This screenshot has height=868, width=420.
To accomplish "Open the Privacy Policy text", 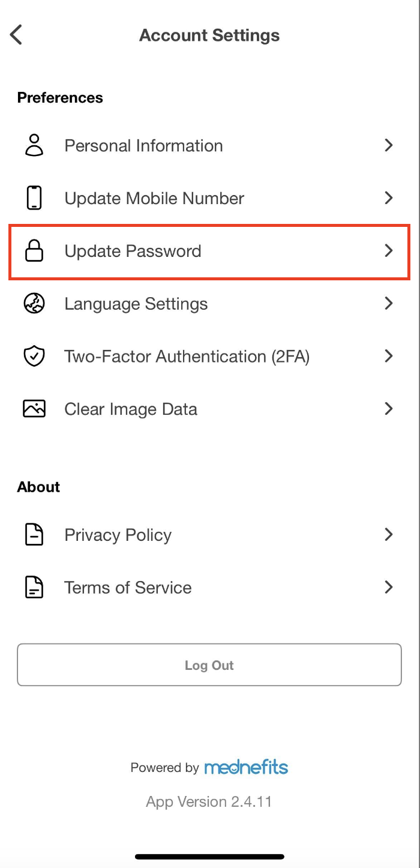I will coord(118,535).
